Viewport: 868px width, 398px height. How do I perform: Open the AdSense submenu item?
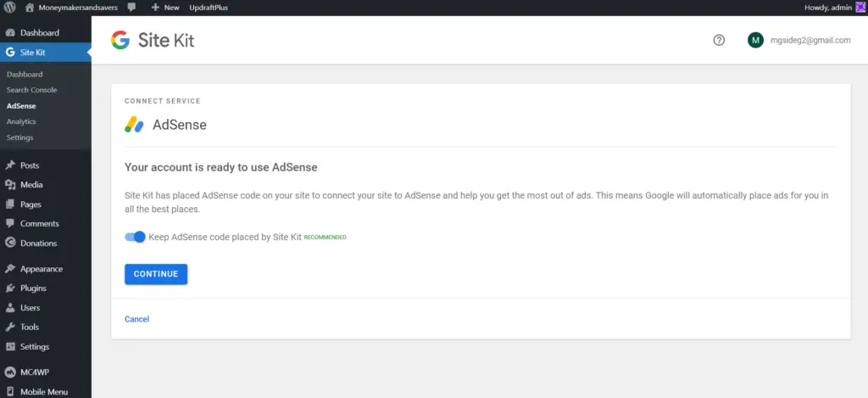[x=21, y=105]
